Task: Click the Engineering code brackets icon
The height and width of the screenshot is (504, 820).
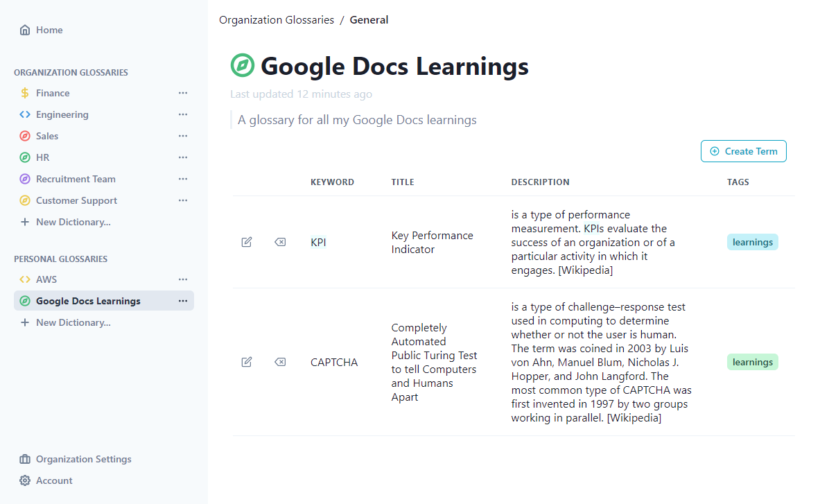Action: click(x=24, y=114)
